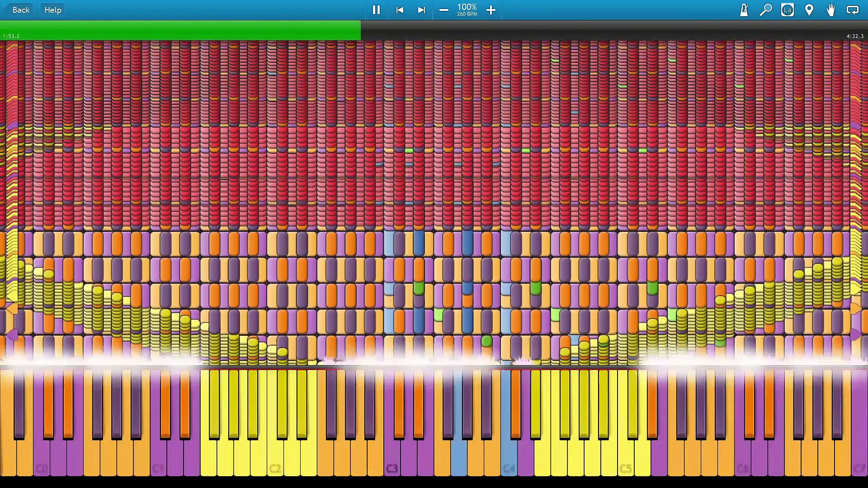Pause the song playback

[x=377, y=9]
